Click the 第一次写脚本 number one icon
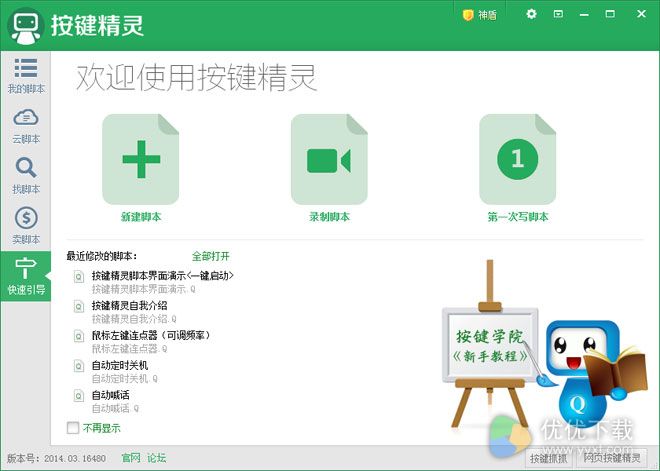Image resolution: width=660 pixels, height=471 pixels. (x=517, y=159)
